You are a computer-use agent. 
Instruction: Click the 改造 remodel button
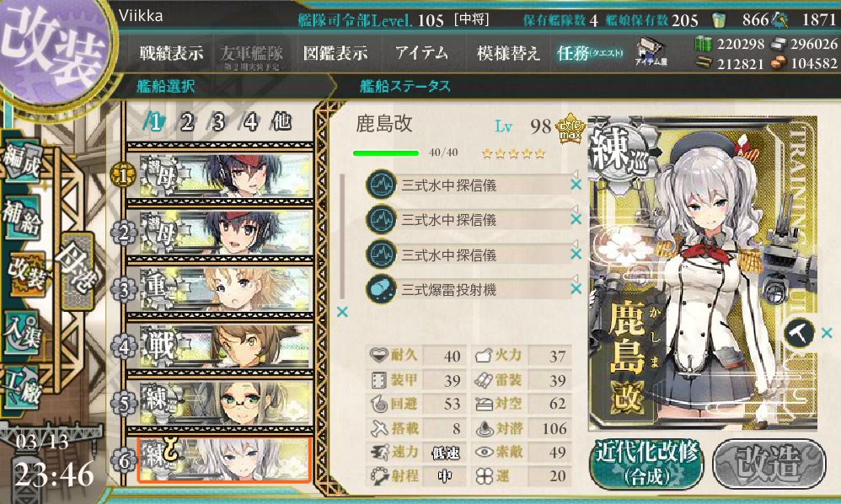pos(769,464)
